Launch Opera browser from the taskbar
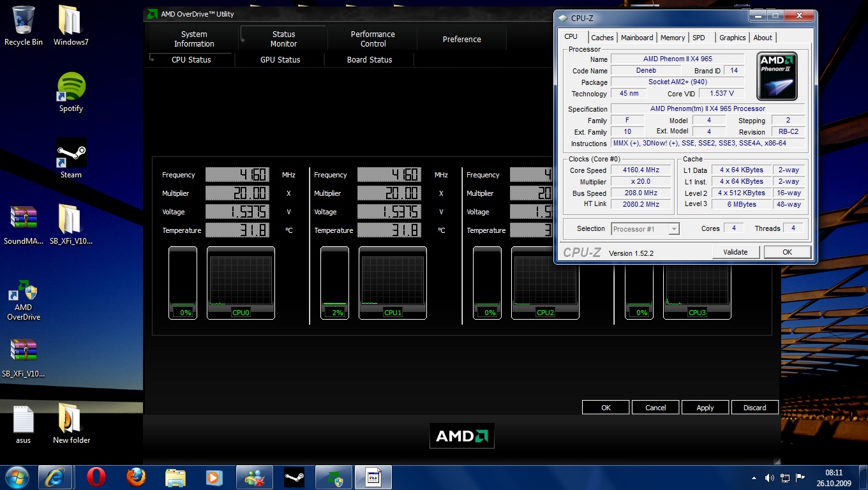The width and height of the screenshot is (868, 490). 96,477
